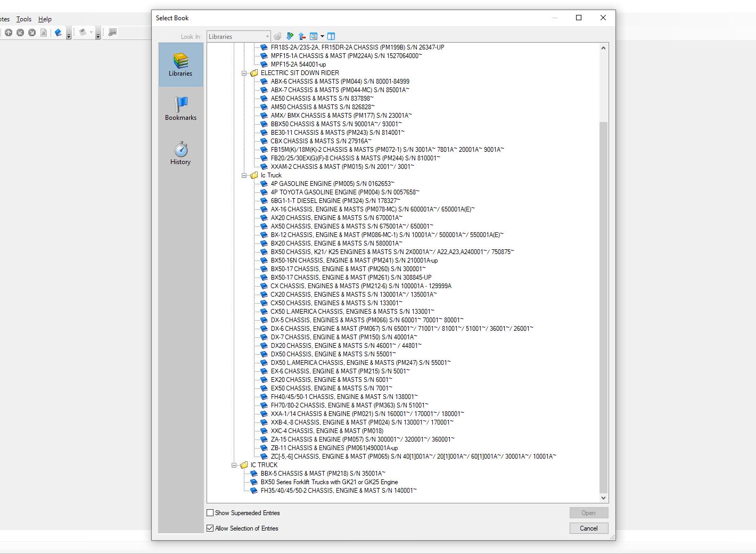The width and height of the screenshot is (756, 554).
Task: Enable Show Superseded Entries checkbox
Action: [210, 513]
